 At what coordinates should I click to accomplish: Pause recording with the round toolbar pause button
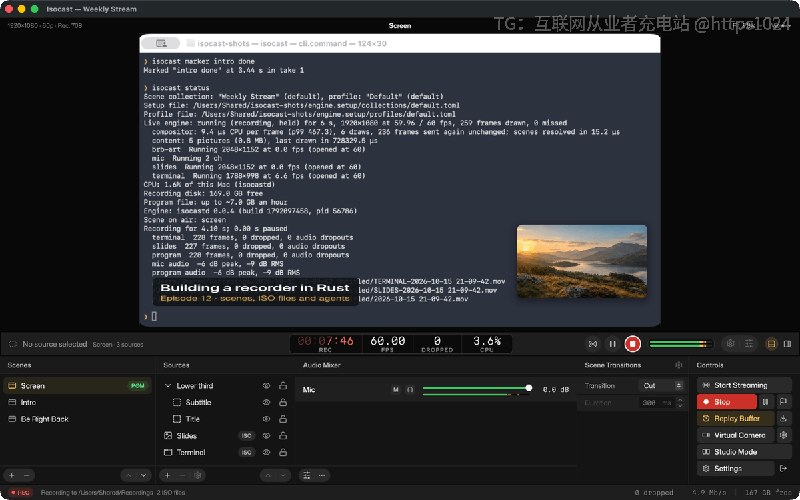(612, 344)
